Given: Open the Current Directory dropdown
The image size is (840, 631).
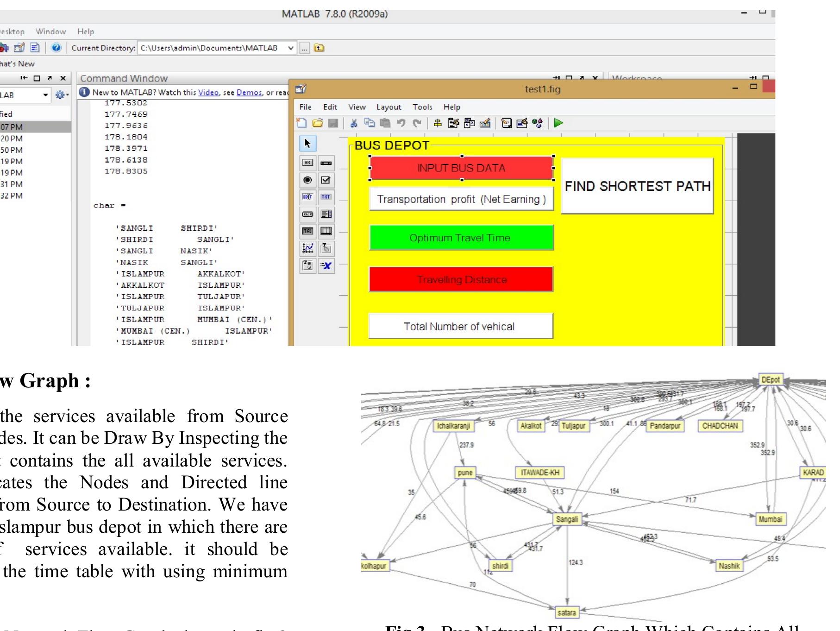Looking at the screenshot, I should (x=291, y=48).
